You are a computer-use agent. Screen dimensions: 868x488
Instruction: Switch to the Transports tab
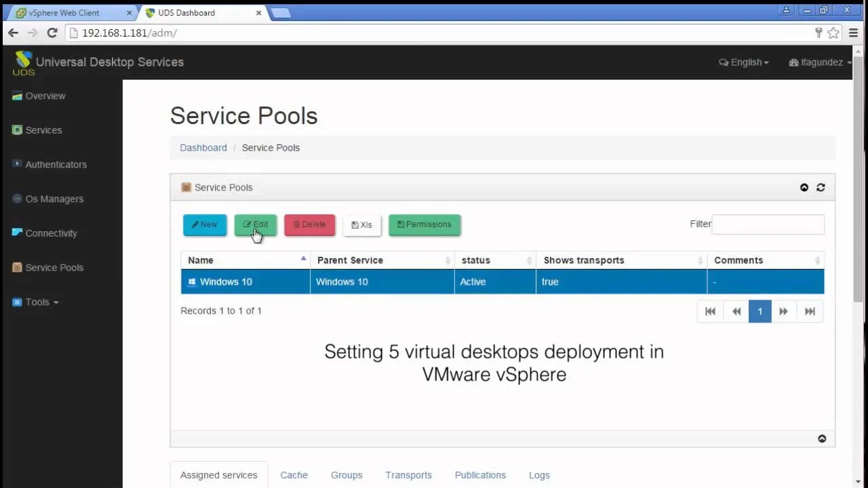(x=408, y=475)
